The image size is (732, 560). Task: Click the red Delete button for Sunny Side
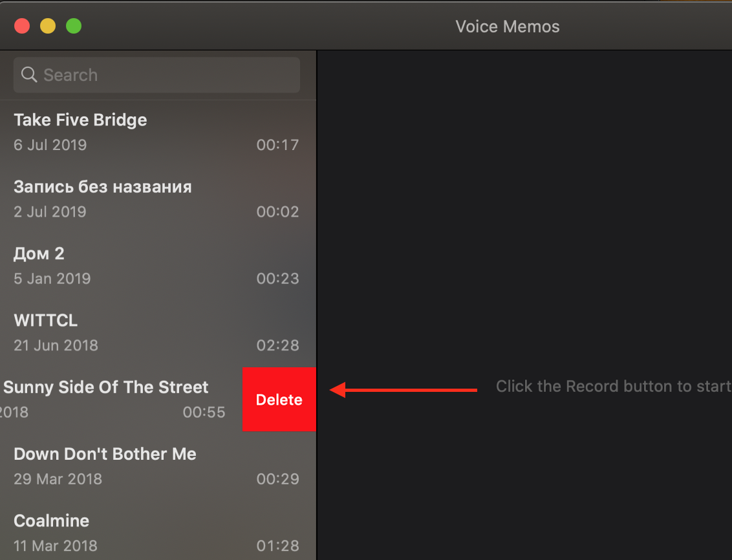pos(279,400)
